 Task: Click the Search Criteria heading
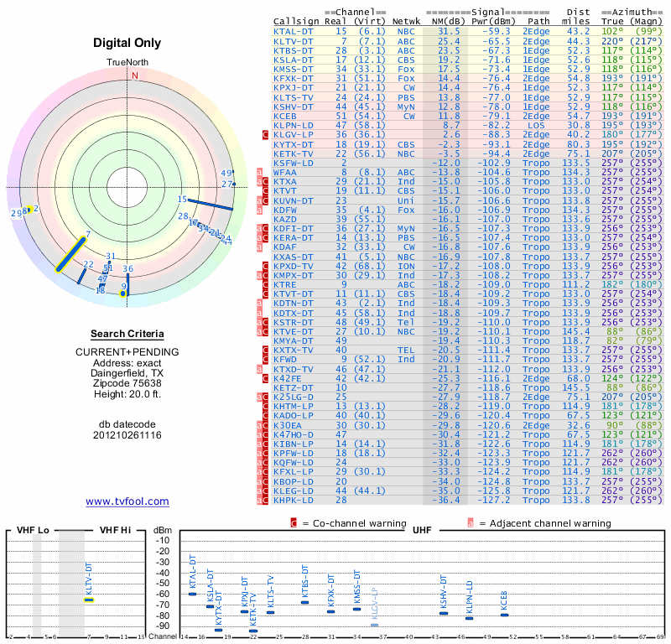coord(127,334)
